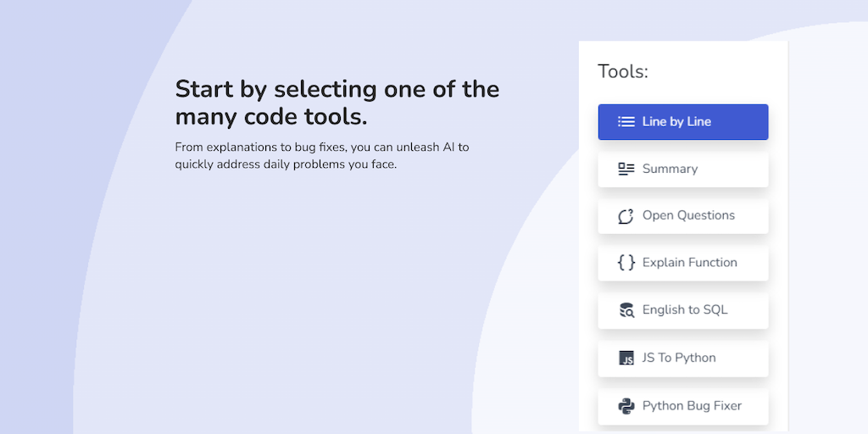Click the Open Questions chat bubble icon
This screenshot has width=868, height=434.
point(626,216)
